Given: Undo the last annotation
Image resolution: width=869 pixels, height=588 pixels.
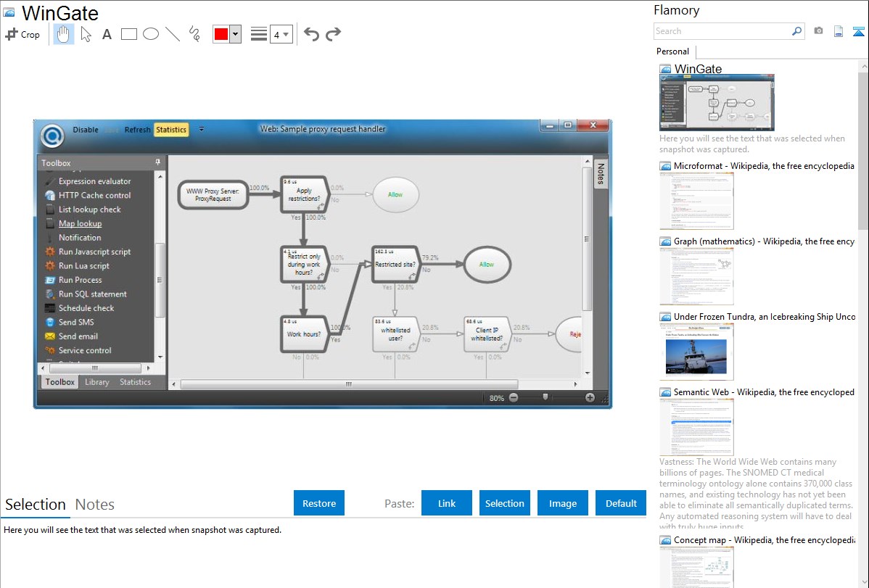Looking at the screenshot, I should click(311, 34).
